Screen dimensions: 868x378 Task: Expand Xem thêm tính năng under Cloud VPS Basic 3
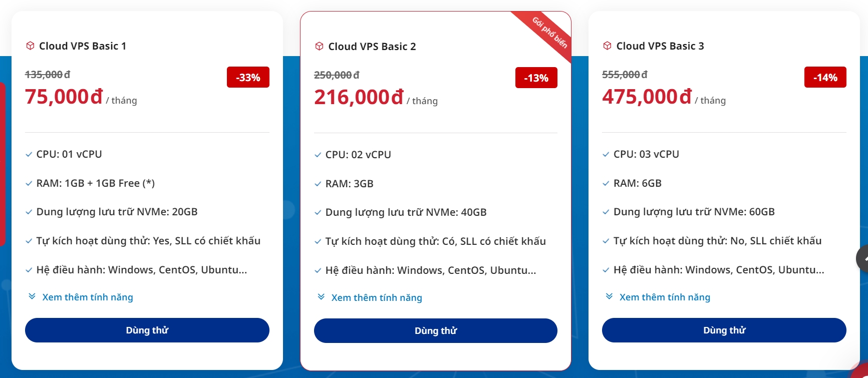pyautogui.click(x=665, y=297)
